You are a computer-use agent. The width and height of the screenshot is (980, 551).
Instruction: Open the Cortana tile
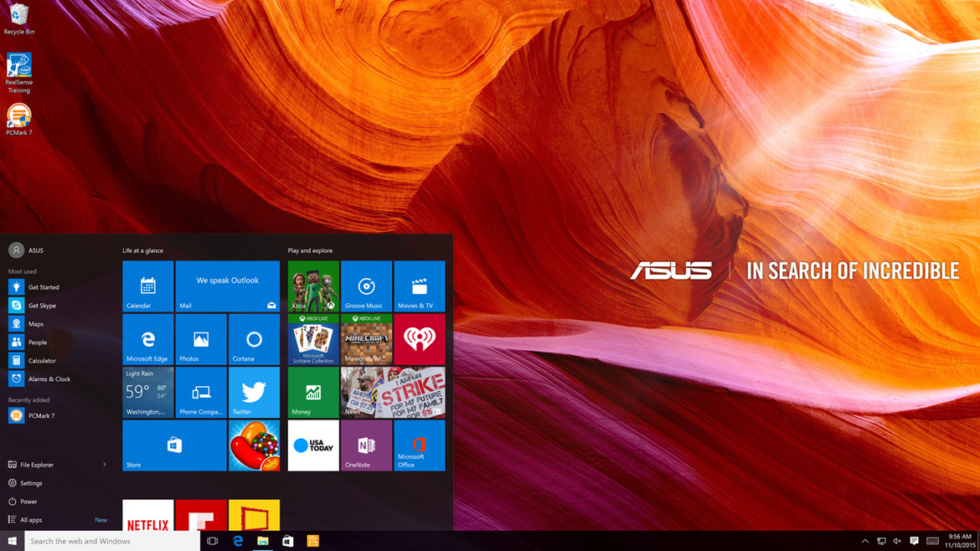[255, 339]
